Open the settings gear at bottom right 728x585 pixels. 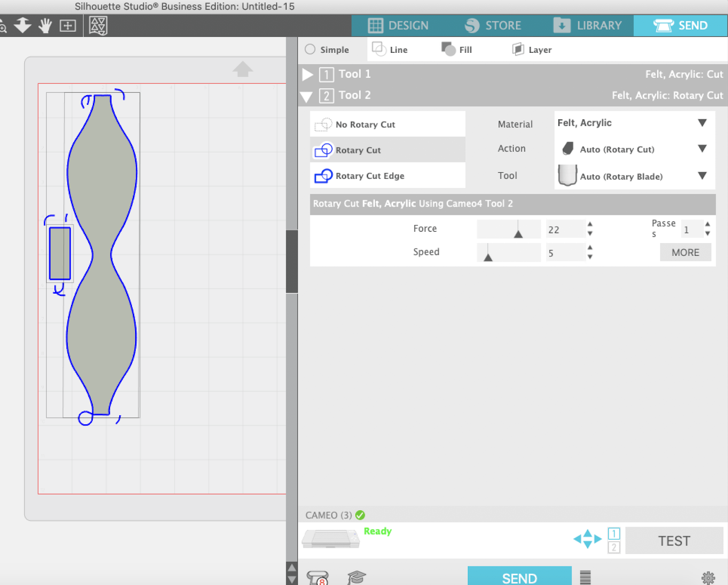708,576
